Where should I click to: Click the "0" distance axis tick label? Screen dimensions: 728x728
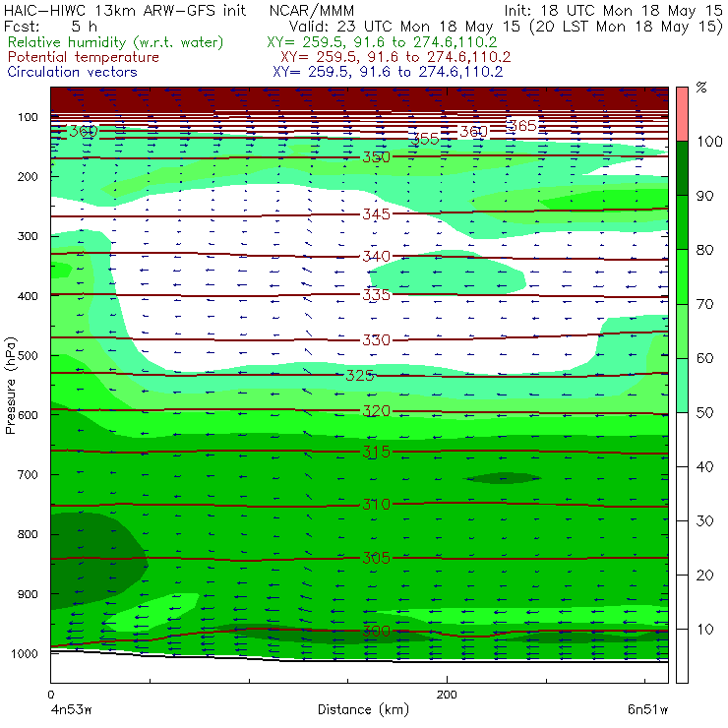click(51, 695)
